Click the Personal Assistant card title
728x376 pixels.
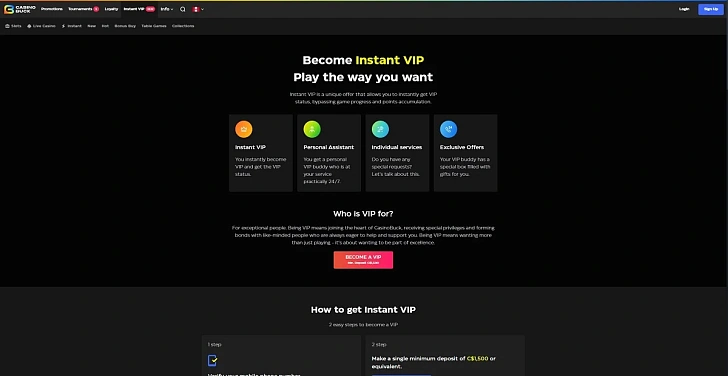(329, 147)
